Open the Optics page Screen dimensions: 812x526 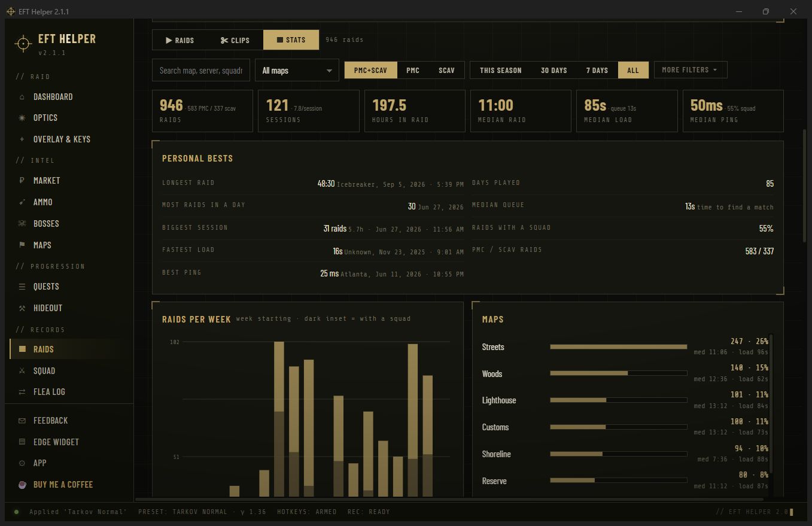tap(69, 118)
